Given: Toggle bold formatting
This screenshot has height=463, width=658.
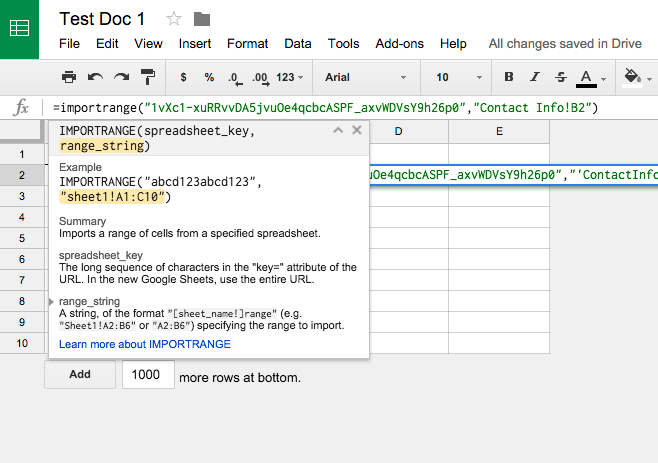Looking at the screenshot, I should point(509,77).
